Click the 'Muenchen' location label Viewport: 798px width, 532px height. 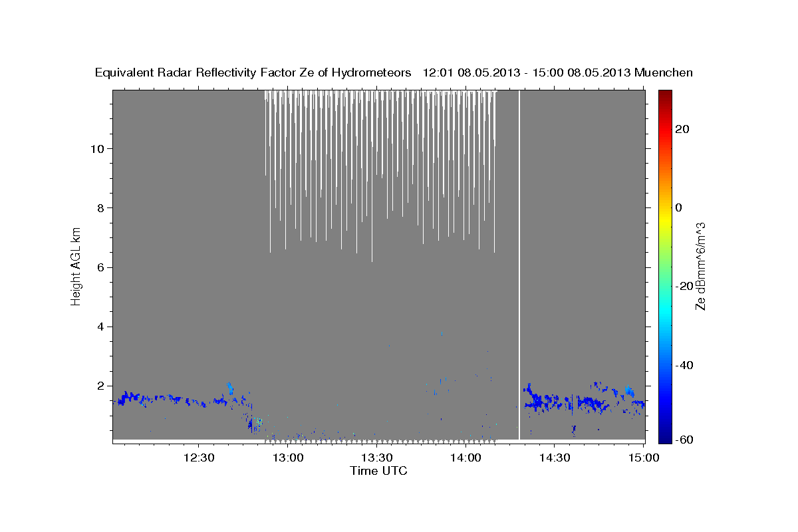(x=664, y=73)
